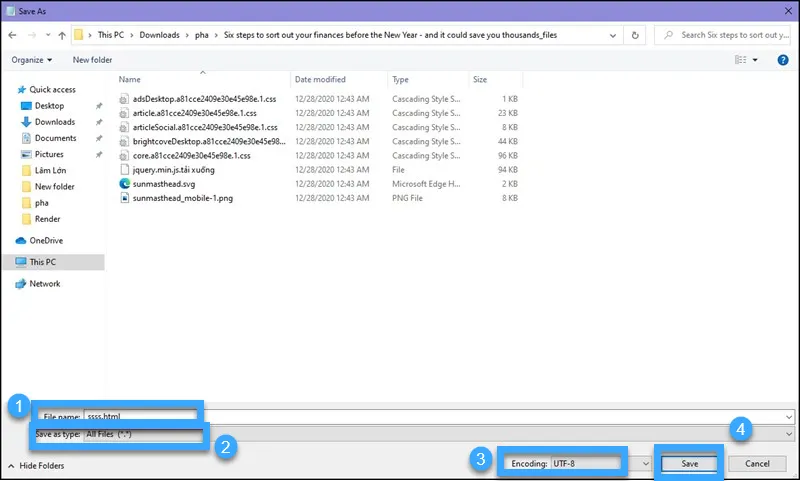Click Downloads in the address path
Screen dimensions: 800x481
pyautogui.click(x=160, y=35)
